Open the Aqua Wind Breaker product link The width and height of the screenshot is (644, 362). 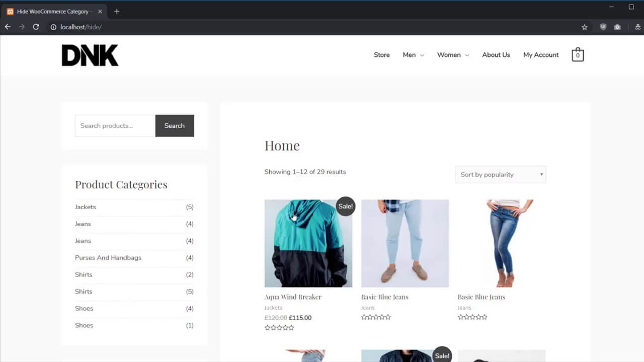[293, 297]
